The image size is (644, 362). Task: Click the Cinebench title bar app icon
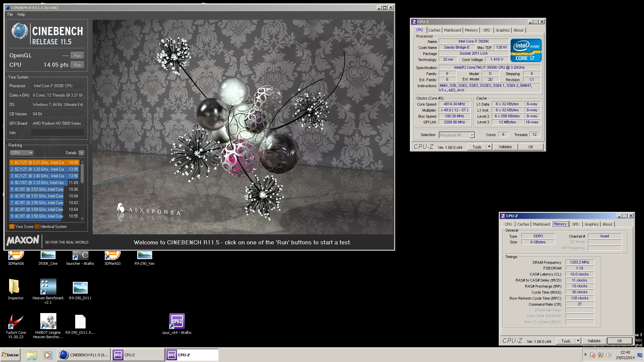point(8,8)
